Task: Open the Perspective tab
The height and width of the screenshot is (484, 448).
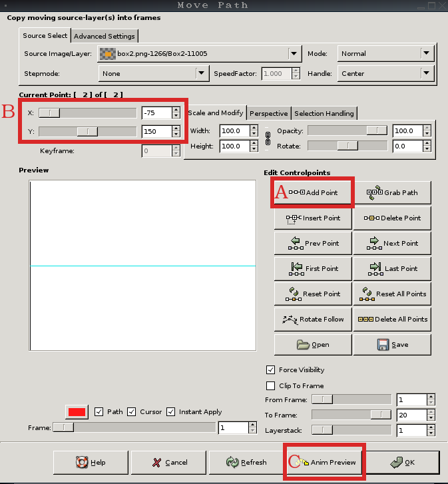Action: pos(269,114)
